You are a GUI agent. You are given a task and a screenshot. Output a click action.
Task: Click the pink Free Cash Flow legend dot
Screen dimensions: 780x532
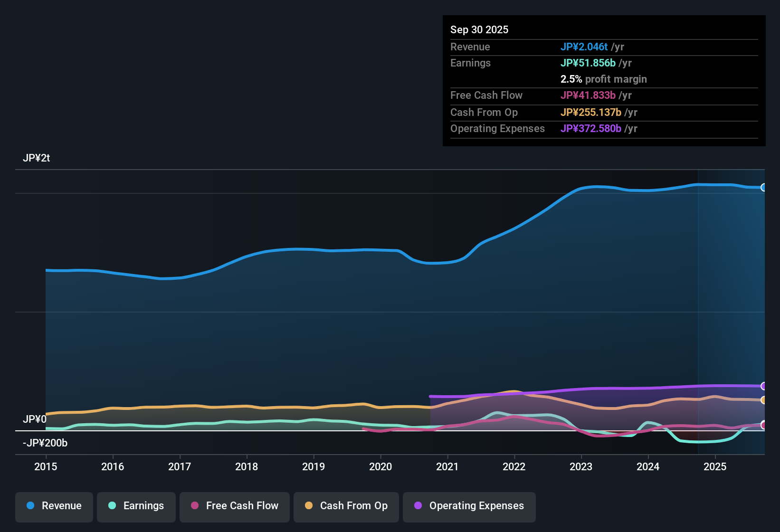(195, 505)
